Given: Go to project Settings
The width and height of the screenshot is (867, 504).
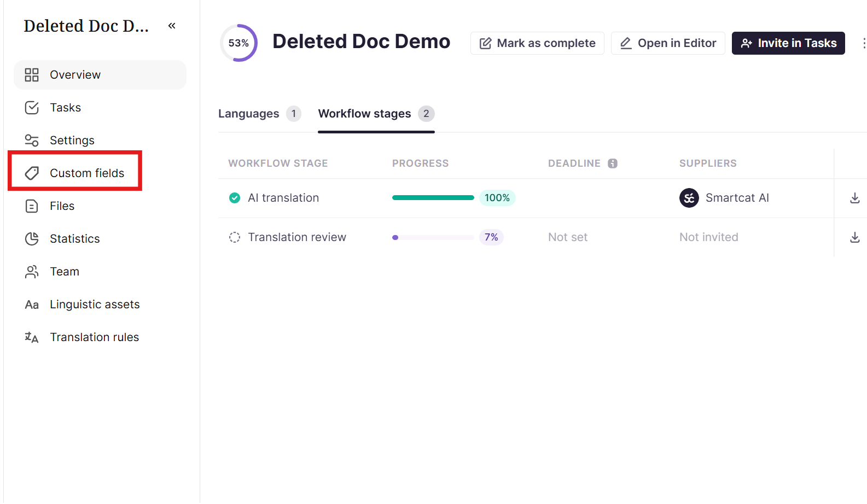Looking at the screenshot, I should 100,140.
